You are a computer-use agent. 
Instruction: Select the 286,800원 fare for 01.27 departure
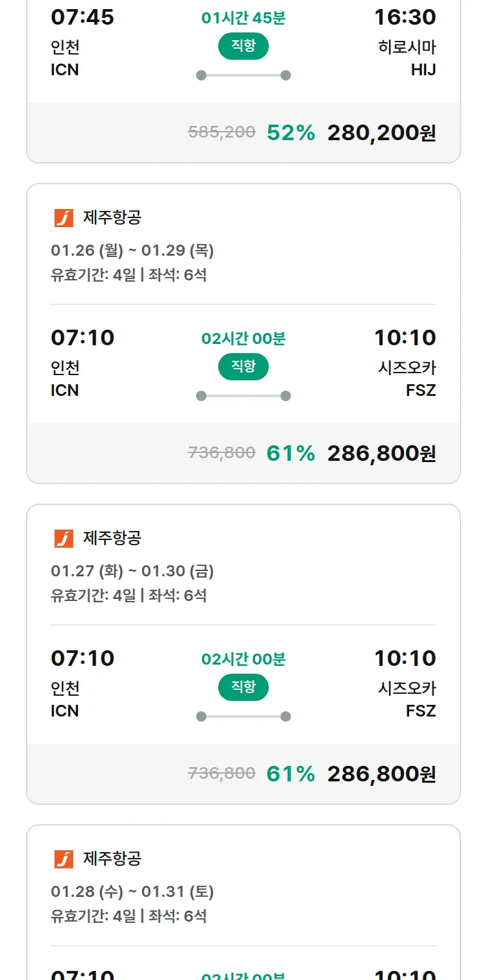[381, 774]
